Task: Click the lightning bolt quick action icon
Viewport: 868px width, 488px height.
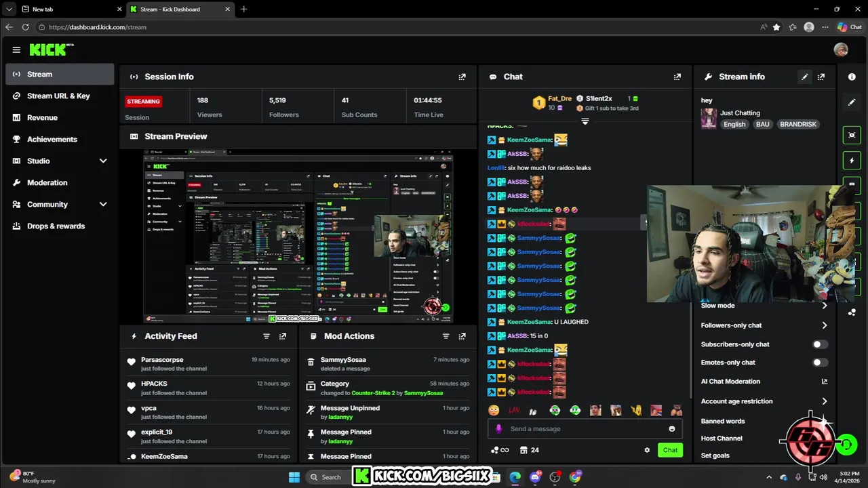Action: click(852, 161)
